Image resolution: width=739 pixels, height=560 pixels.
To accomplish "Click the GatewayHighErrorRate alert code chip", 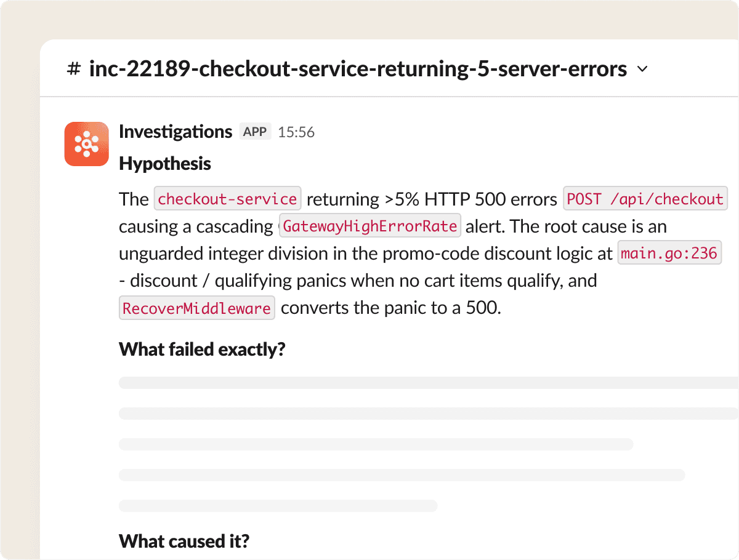I will [x=369, y=226].
